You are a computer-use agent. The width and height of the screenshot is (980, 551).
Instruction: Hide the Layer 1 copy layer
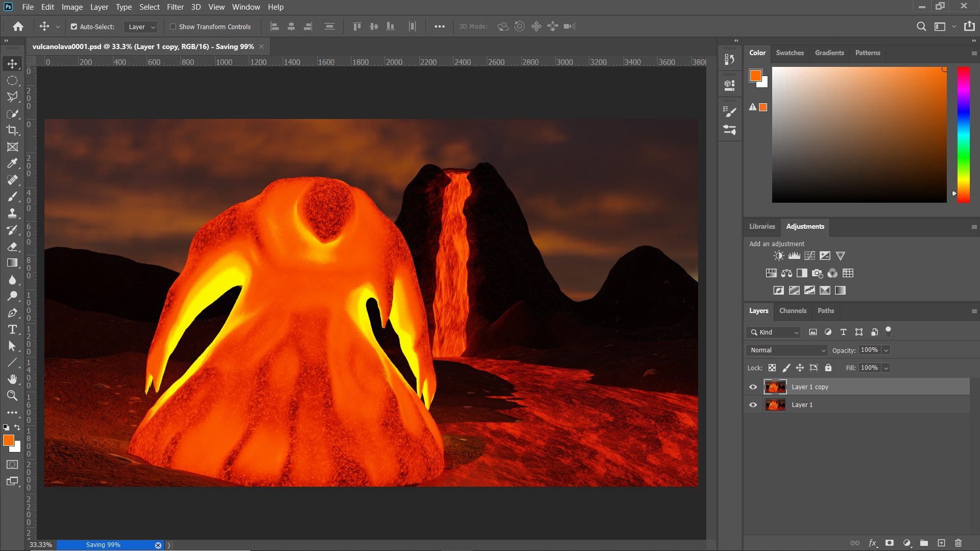[753, 387]
